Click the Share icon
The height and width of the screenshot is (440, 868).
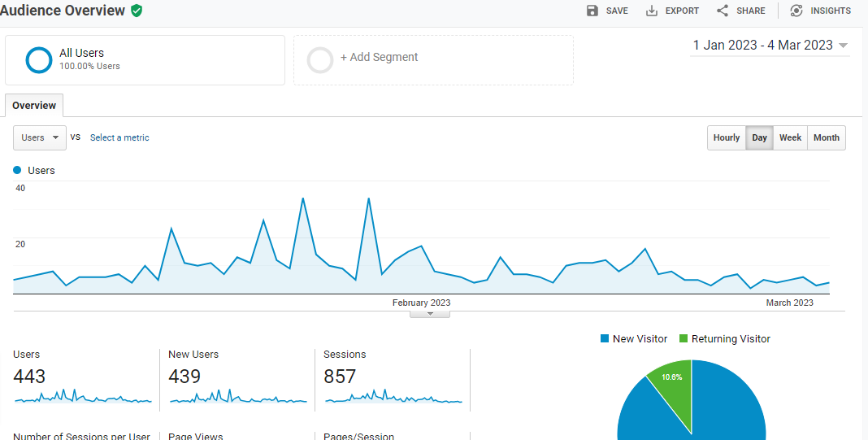[723, 11]
